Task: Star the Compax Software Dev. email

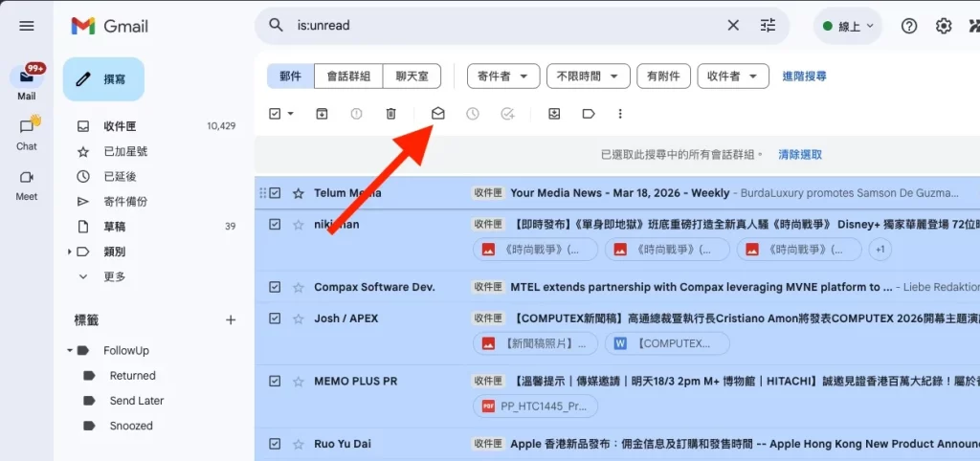Action: [298, 287]
